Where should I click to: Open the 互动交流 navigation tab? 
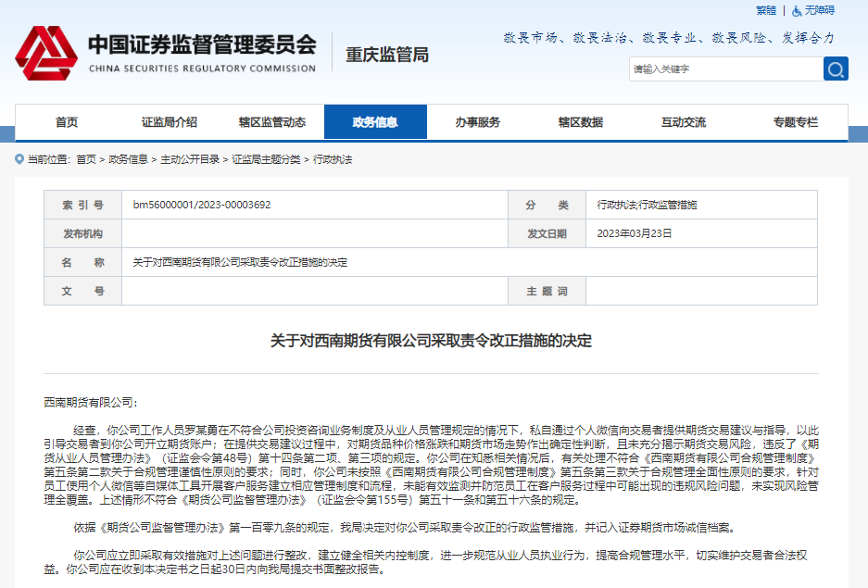(x=684, y=122)
